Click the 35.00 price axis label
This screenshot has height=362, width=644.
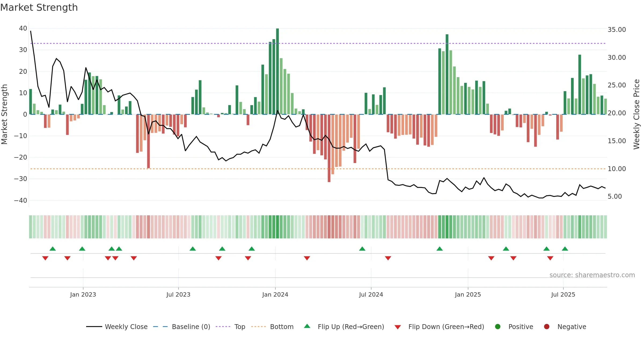pyautogui.click(x=617, y=29)
